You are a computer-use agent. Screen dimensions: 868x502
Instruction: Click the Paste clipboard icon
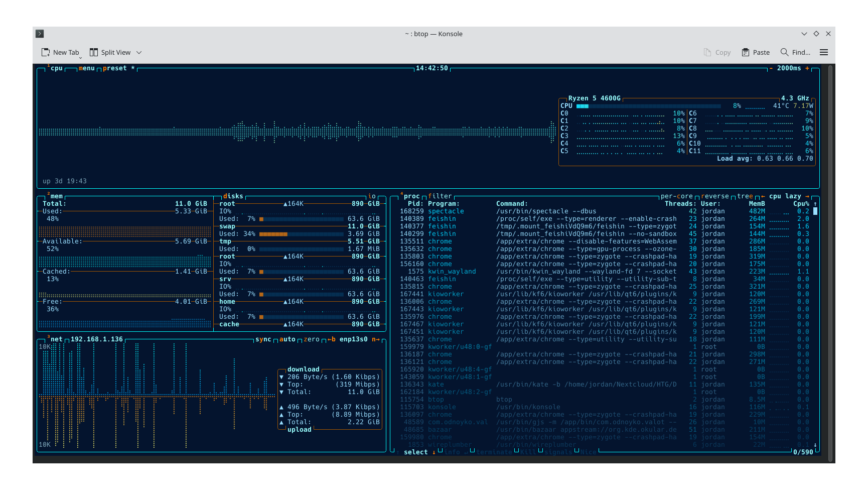click(746, 52)
